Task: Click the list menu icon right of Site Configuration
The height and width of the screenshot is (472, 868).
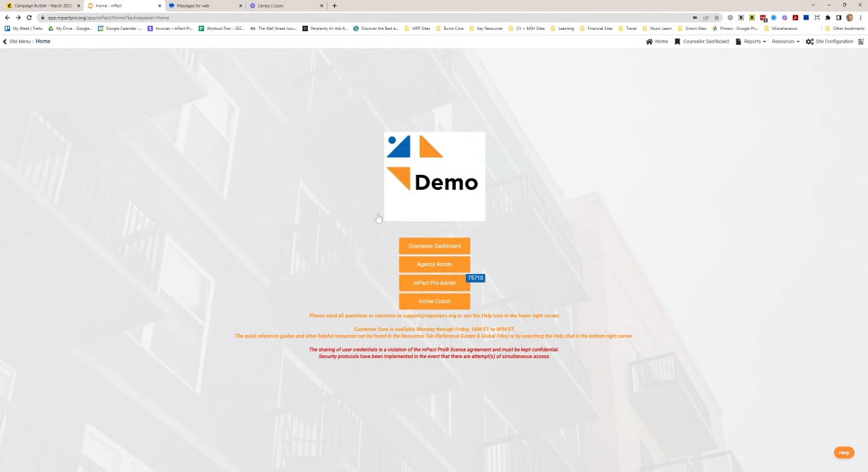Action: point(861,41)
